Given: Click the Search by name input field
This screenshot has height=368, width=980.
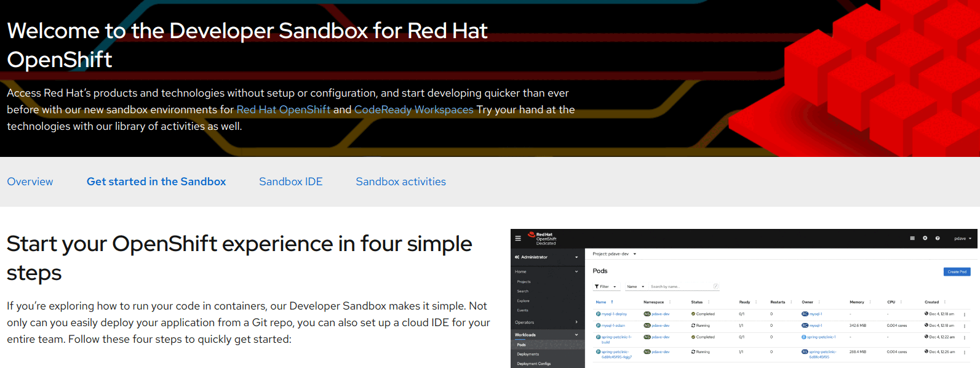Looking at the screenshot, I should [x=680, y=287].
